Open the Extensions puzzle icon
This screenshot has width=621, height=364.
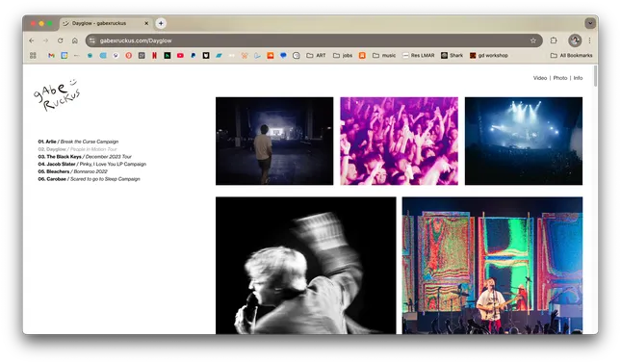tap(554, 40)
